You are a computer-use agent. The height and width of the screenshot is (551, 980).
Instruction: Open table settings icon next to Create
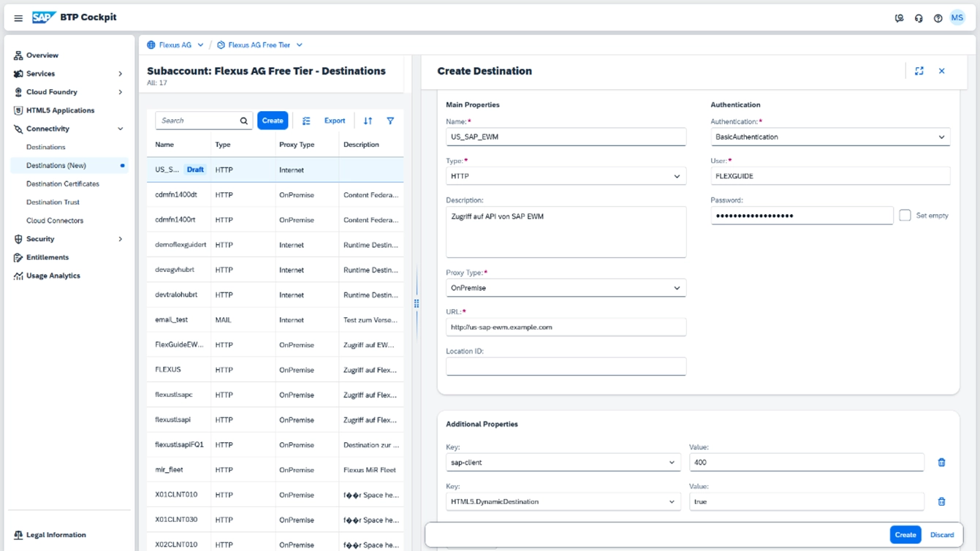(306, 121)
